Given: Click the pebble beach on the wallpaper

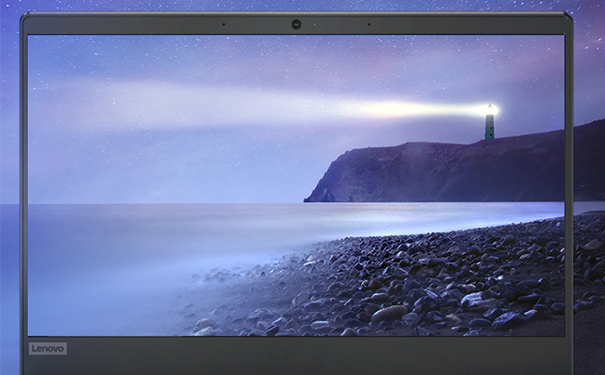Looking at the screenshot, I should pos(405,285).
